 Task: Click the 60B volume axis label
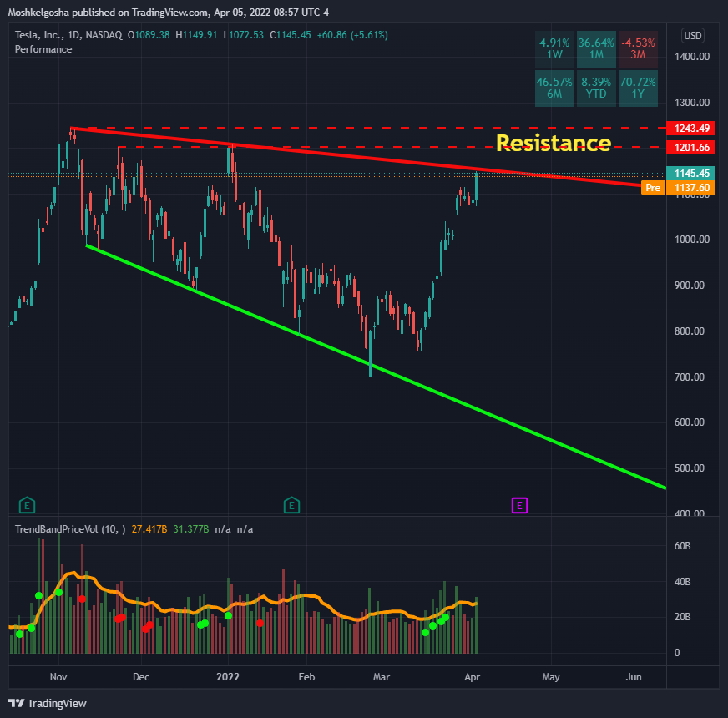tap(683, 546)
